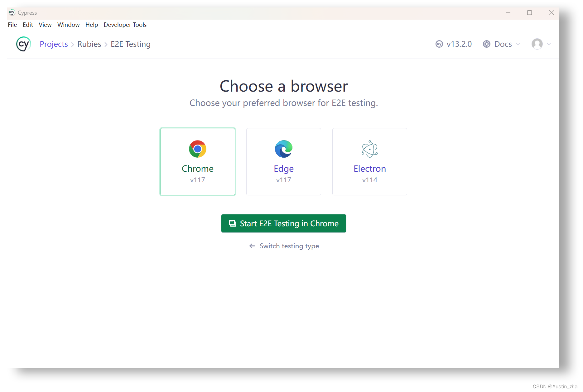Select the Chrome v117 browser card
The width and height of the screenshot is (583, 392).
click(x=198, y=162)
